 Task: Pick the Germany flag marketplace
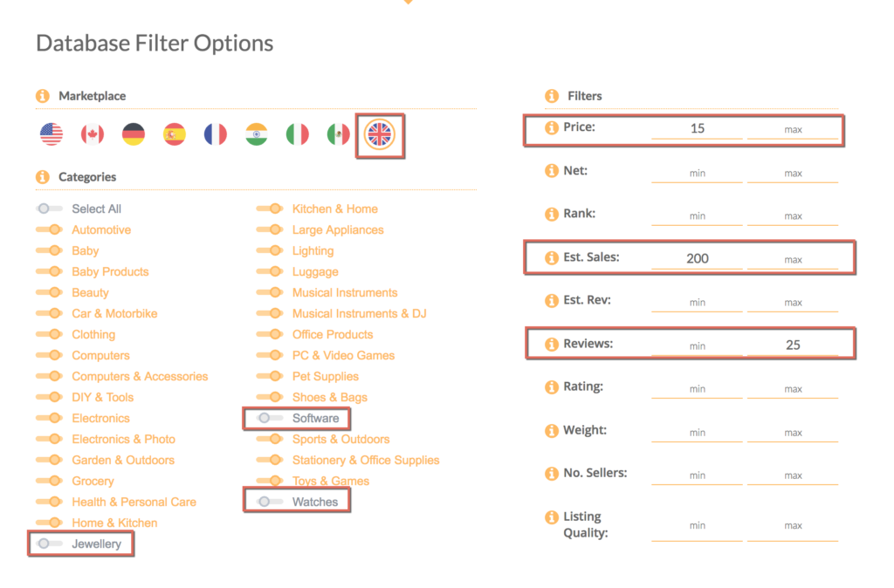tap(134, 134)
